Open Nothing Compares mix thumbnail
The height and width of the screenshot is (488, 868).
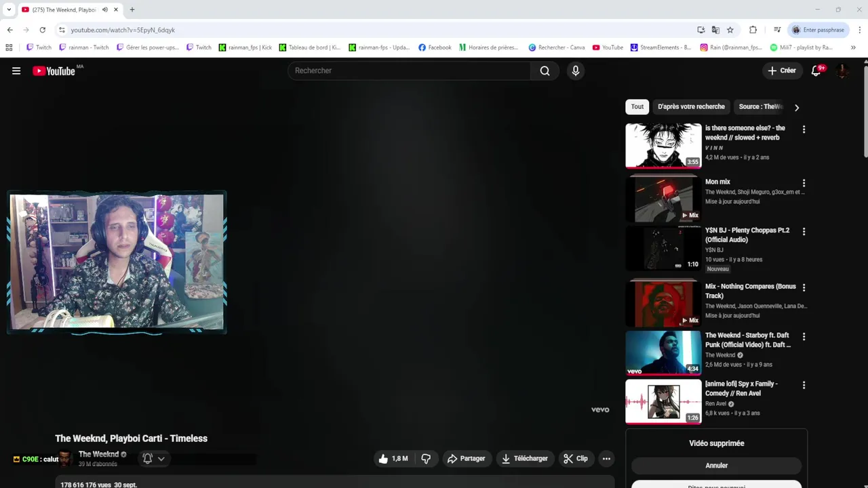(663, 302)
